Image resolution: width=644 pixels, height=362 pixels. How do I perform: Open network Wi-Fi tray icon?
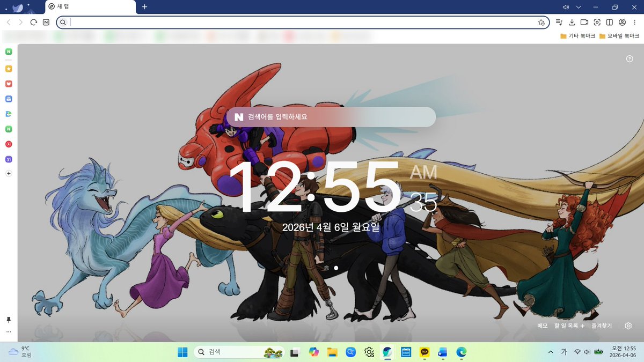pos(577,352)
